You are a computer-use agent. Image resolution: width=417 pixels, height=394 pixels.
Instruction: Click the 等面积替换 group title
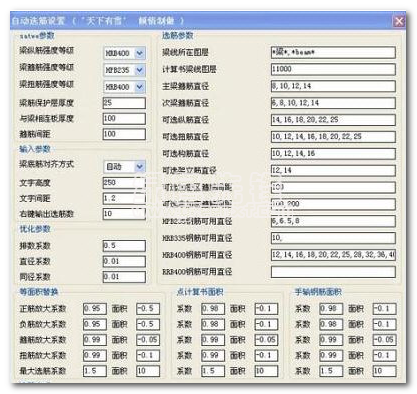pyautogui.click(x=39, y=292)
